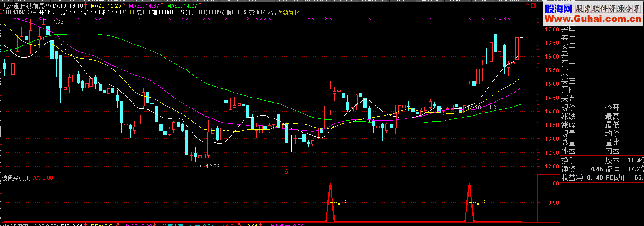Viewport: 644px width, 226px height.
Task: Click the 现价 field label
Action: 568,108
